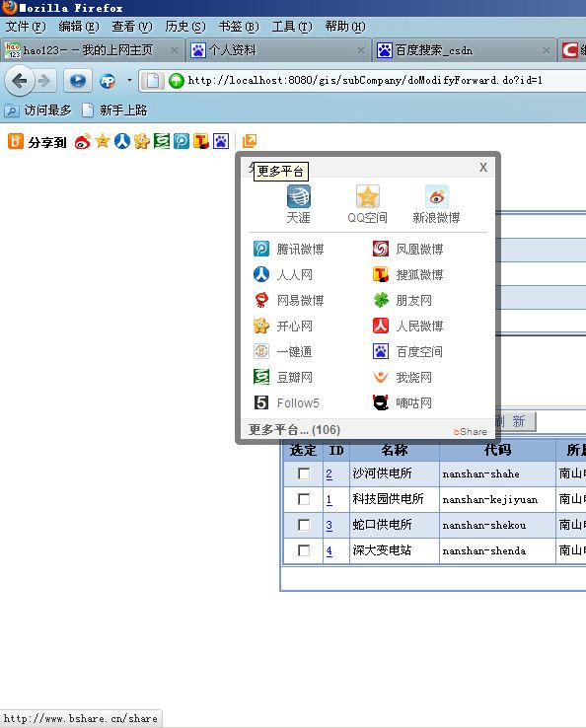Select 一键通 in the popup list

point(283,351)
